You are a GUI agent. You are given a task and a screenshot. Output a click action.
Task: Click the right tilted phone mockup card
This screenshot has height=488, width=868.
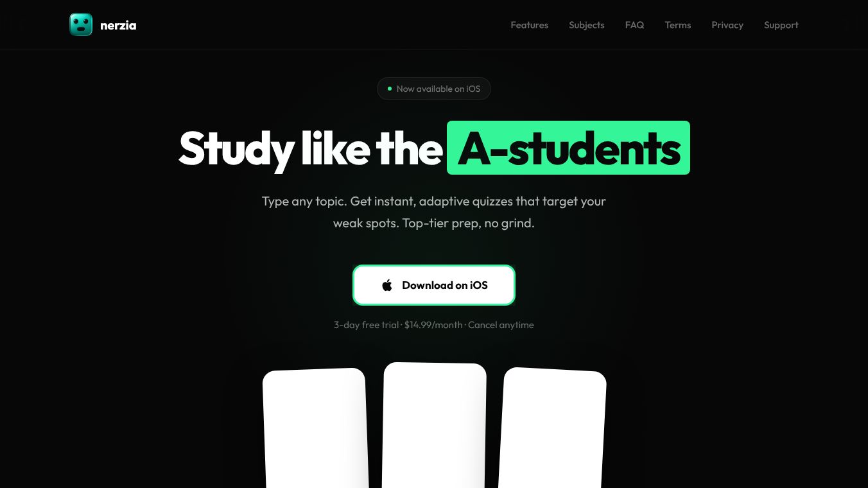pos(552,428)
